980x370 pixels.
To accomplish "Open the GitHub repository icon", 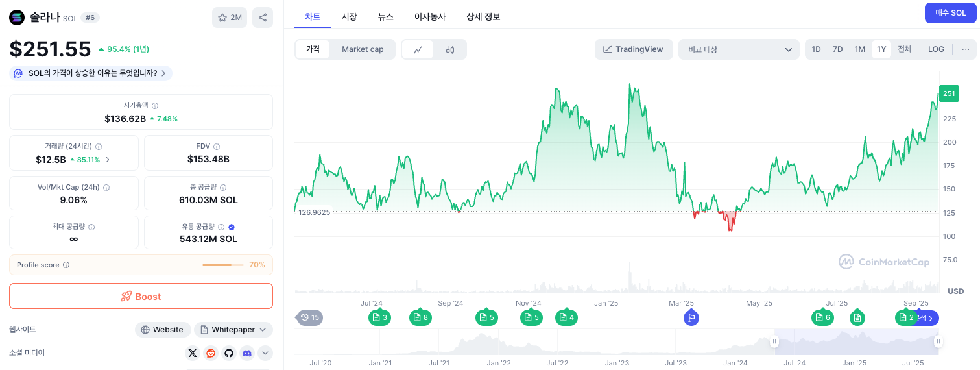I will [x=228, y=353].
